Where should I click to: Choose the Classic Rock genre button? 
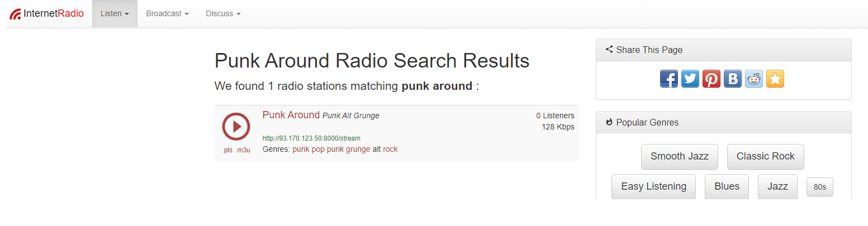pos(765,156)
